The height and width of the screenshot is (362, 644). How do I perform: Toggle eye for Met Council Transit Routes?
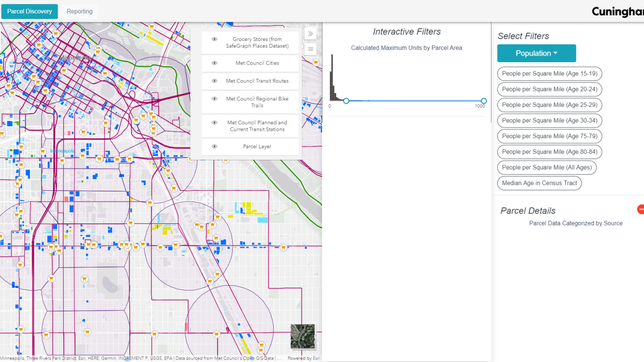click(214, 81)
